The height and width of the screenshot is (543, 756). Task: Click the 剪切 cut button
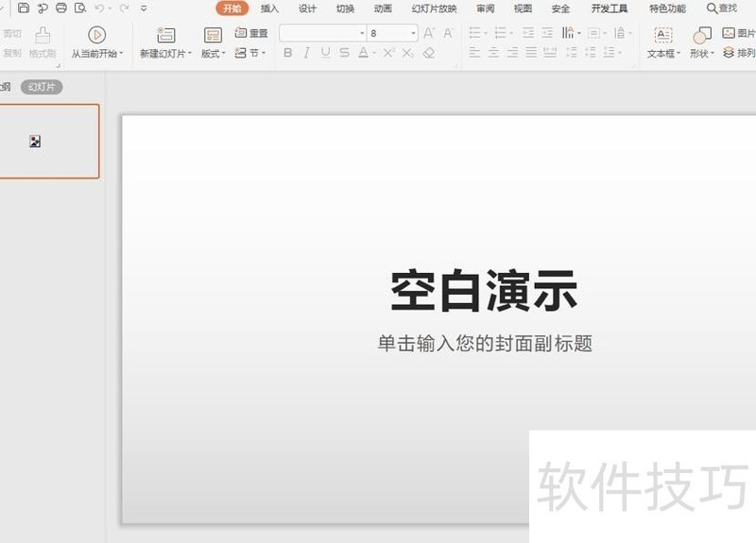pos(12,33)
